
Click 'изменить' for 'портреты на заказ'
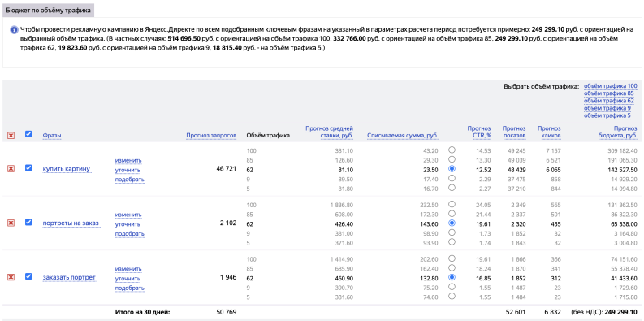(x=128, y=215)
